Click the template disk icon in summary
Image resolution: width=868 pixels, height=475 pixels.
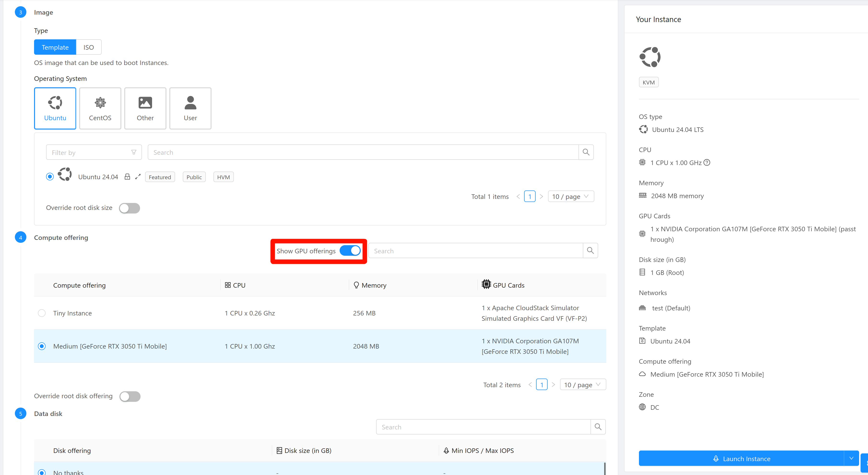click(x=642, y=341)
